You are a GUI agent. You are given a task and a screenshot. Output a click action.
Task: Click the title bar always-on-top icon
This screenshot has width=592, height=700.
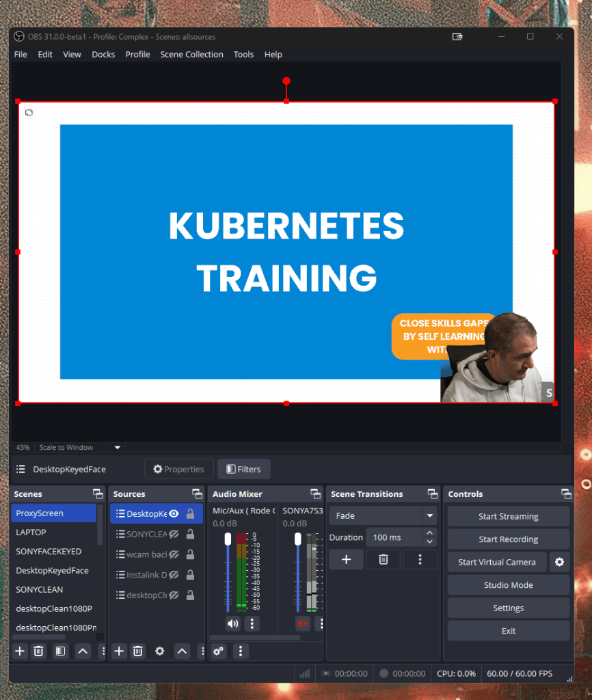(x=457, y=37)
